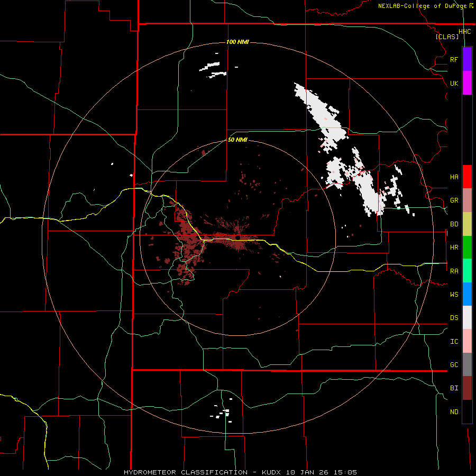Click the RA legend label
The height and width of the screenshot is (476, 476).
[x=454, y=271]
